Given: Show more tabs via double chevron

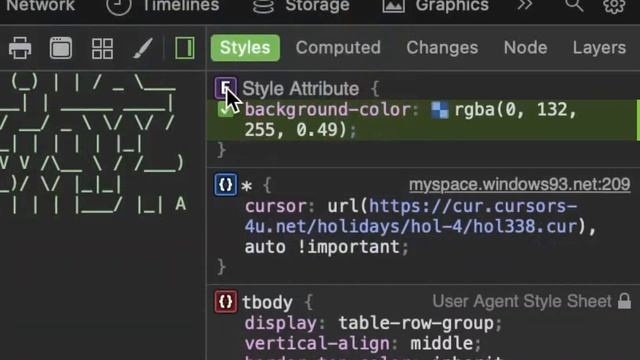Looking at the screenshot, I should pos(525,5).
